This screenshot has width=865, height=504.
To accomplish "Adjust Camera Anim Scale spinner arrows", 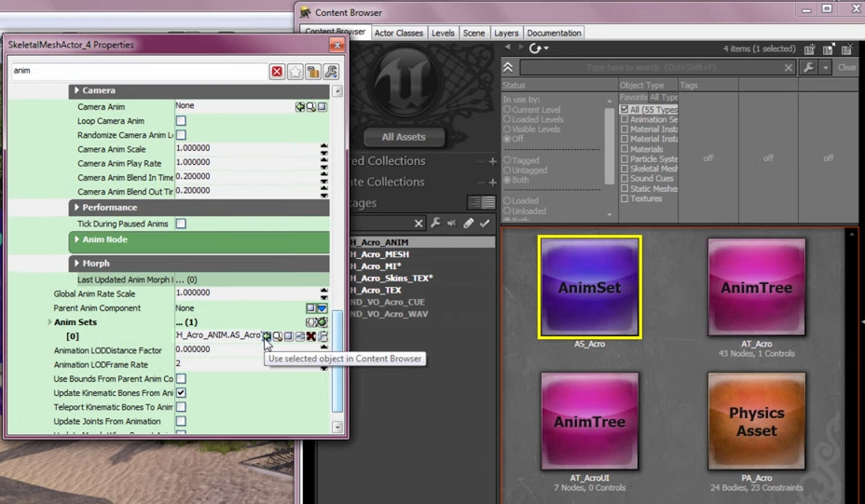I will [x=323, y=149].
